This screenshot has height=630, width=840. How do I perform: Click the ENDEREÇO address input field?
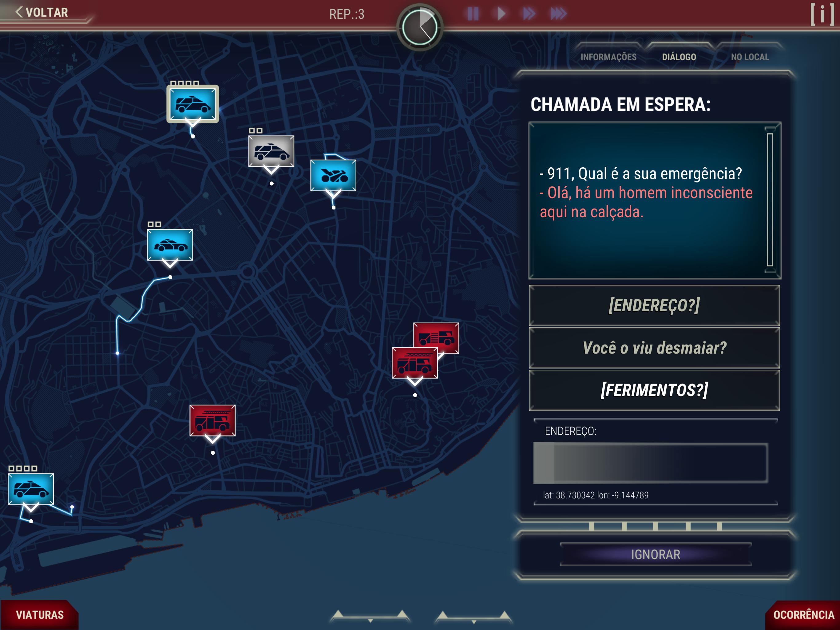pyautogui.click(x=651, y=463)
